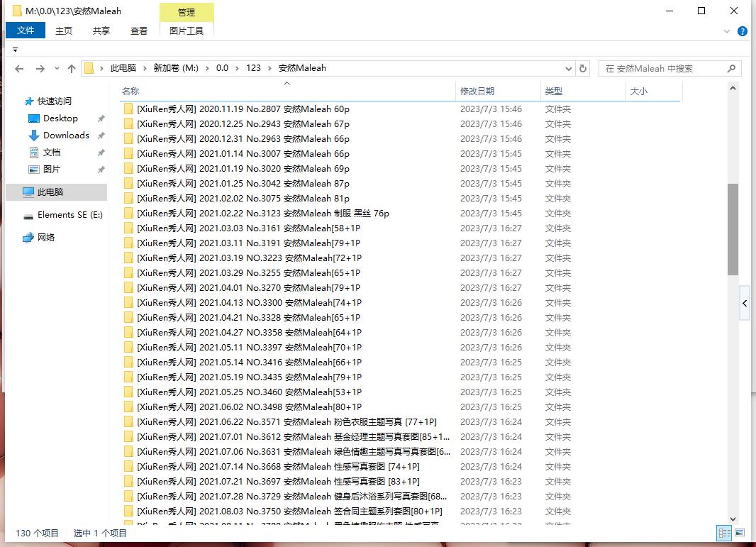Open Downloads in the navigation pane
756x547 pixels.
(x=66, y=136)
